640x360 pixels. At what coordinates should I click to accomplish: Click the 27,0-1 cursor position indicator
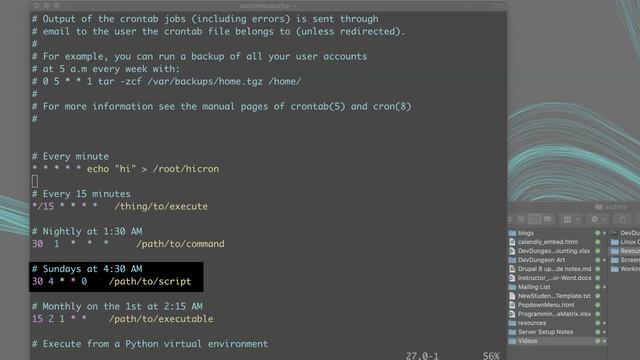point(422,356)
